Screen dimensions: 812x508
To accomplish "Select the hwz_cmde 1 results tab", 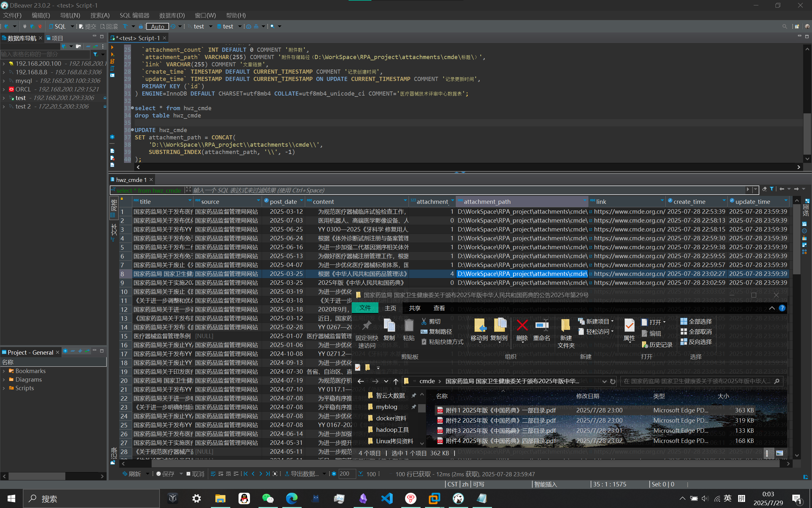I will coord(131,180).
